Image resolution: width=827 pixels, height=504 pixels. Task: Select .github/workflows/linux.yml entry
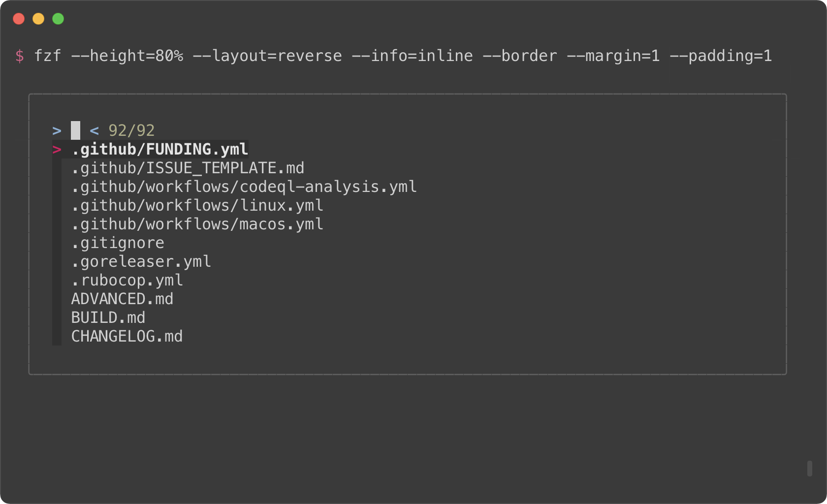197,205
